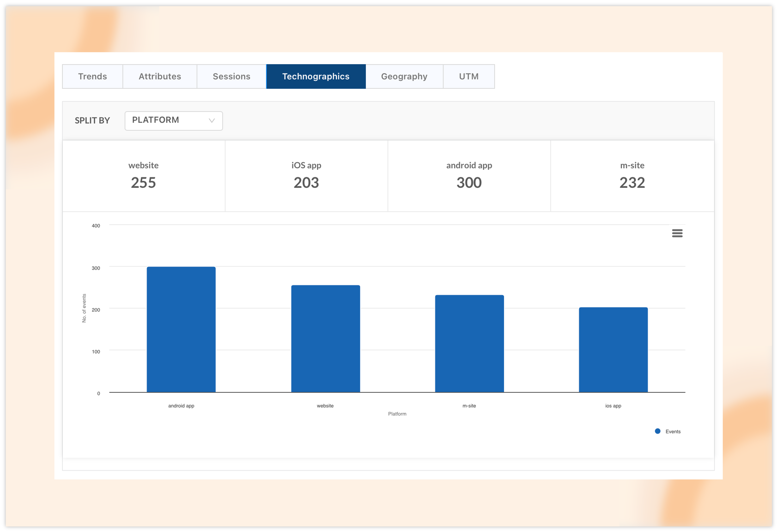This screenshot has height=532, width=778.
Task: Select the m-site bar in chart
Action: [x=469, y=344]
